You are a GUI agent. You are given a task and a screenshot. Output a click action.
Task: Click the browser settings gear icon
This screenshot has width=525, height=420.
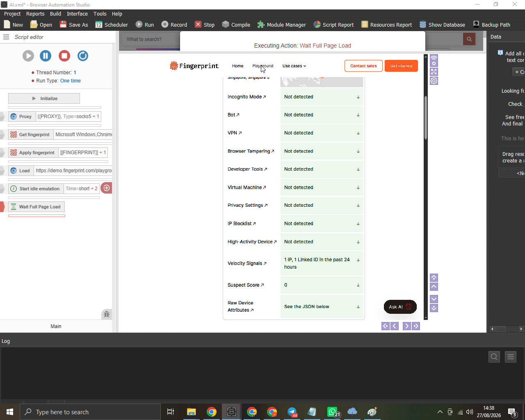click(434, 81)
